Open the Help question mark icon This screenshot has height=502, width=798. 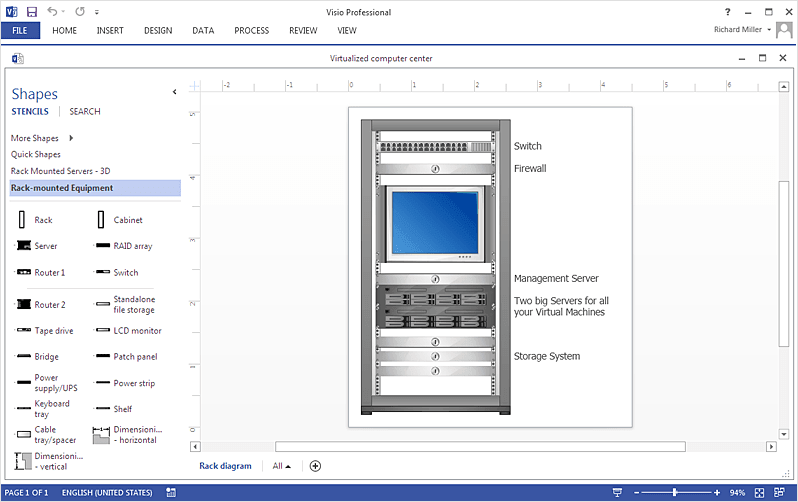tap(728, 12)
